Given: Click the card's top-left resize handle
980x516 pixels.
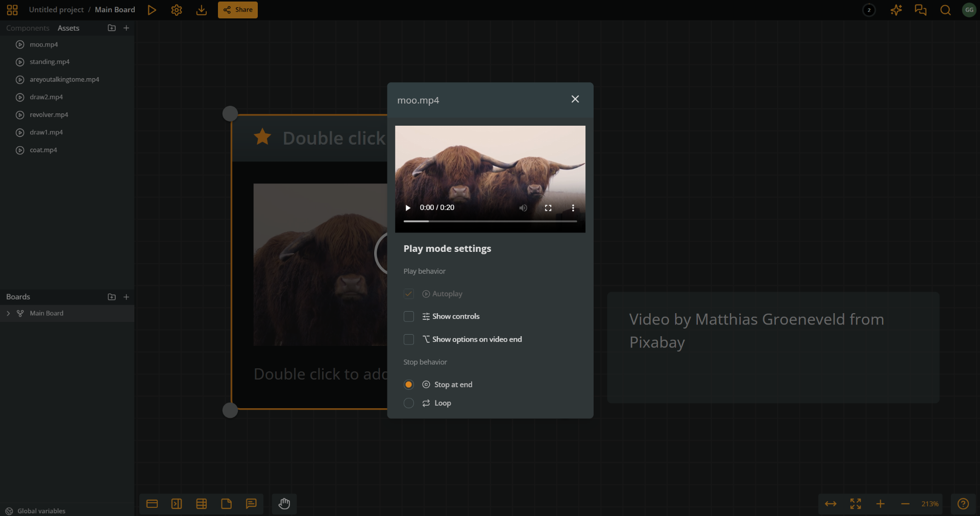Looking at the screenshot, I should click(230, 113).
